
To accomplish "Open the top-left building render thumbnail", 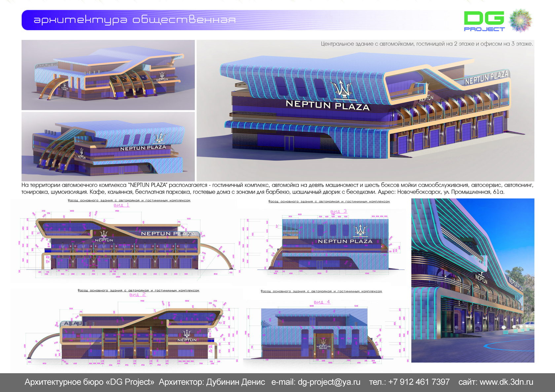I will [108, 75].
